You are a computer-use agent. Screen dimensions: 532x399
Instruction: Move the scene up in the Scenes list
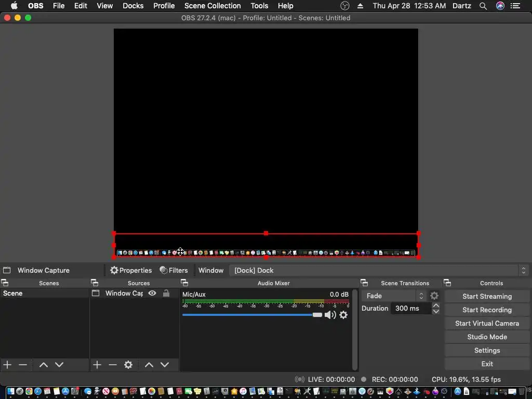tap(44, 365)
